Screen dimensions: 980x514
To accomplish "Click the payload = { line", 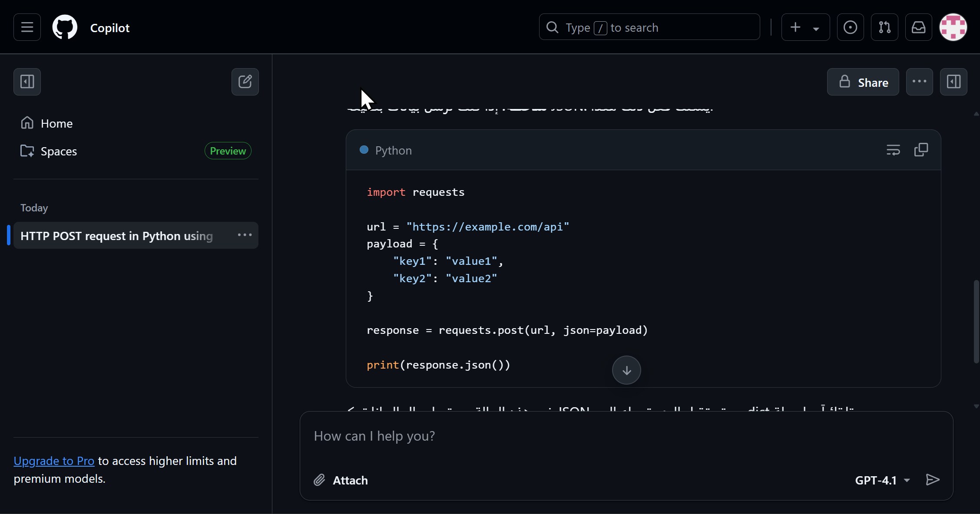I will (x=402, y=244).
